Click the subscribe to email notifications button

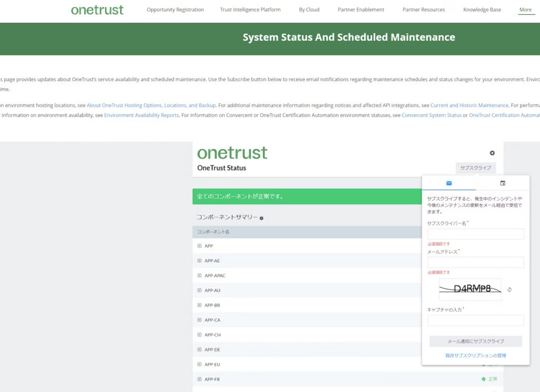[x=475, y=341]
